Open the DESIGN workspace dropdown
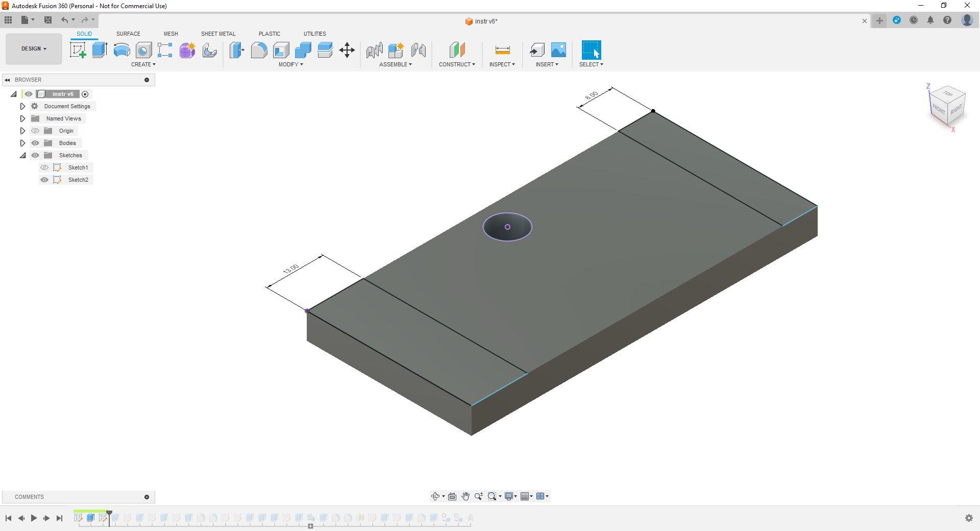 point(34,49)
